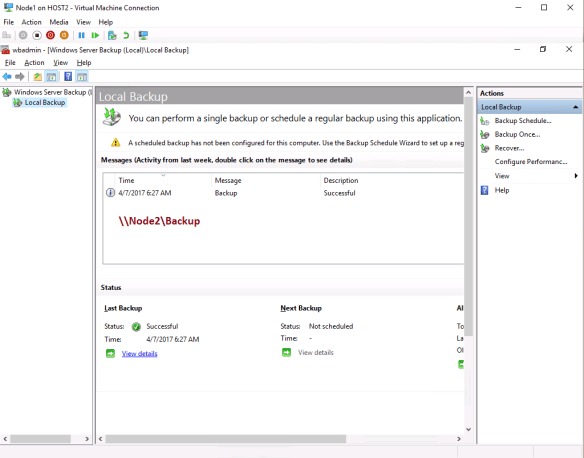Click scroll down arrow in center pane
The image size is (584, 458).
469,429
